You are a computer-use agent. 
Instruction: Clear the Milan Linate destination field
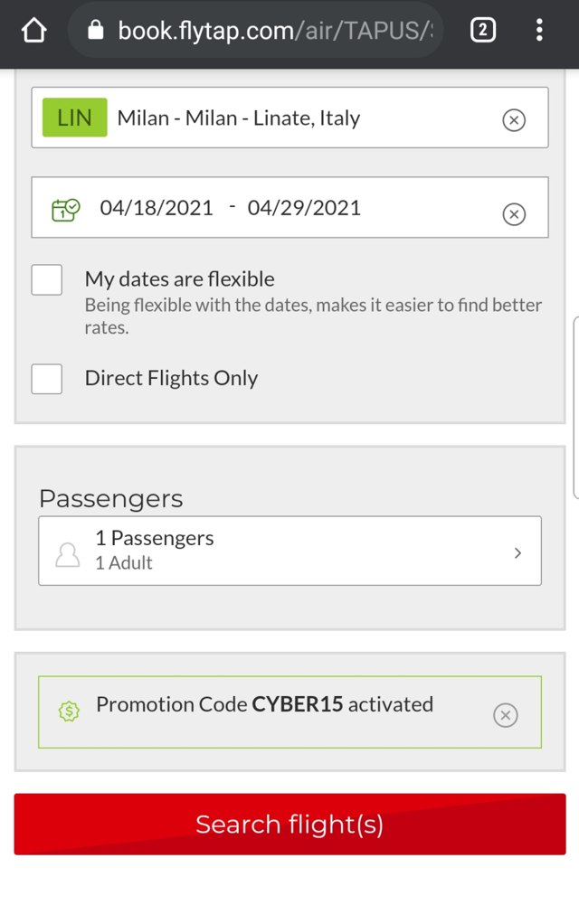[513, 119]
